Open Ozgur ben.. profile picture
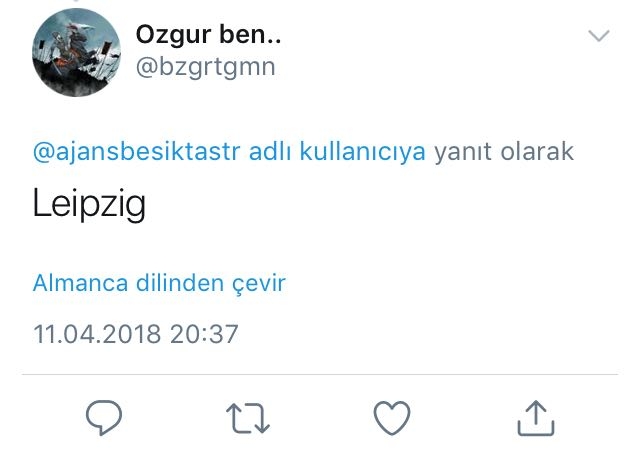 click(76, 52)
